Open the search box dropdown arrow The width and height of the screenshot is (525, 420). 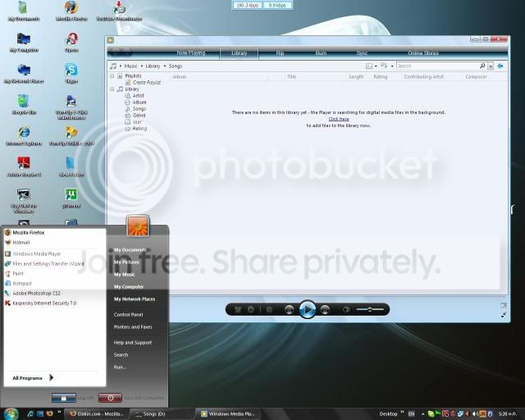(x=491, y=66)
